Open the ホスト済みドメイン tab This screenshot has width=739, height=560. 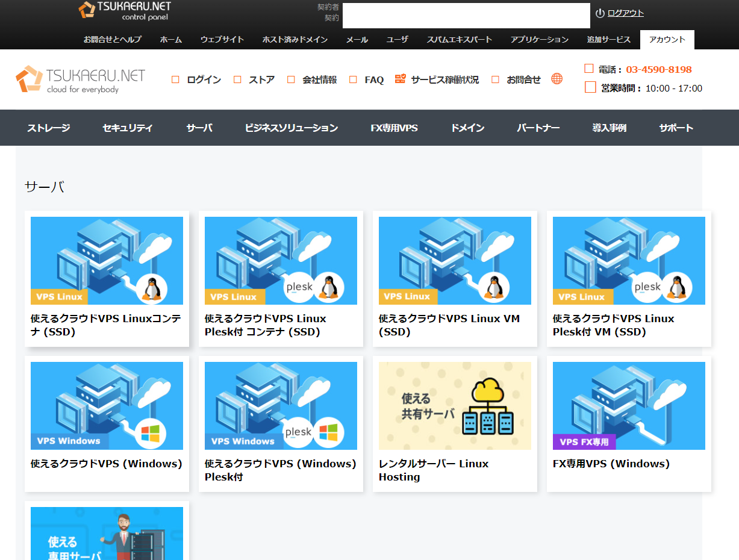[x=295, y=40]
